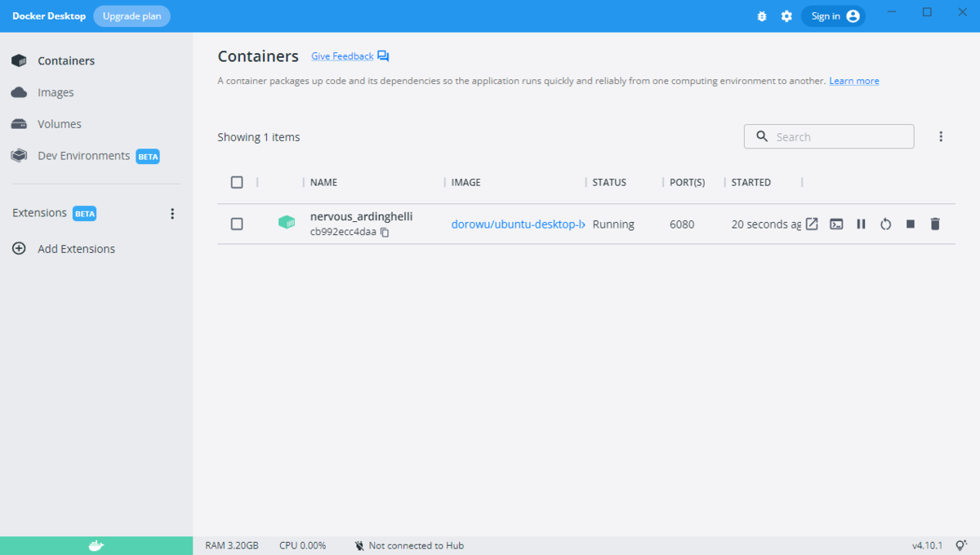Restart the running container
This screenshot has width=980, height=555.
pyautogui.click(x=885, y=224)
